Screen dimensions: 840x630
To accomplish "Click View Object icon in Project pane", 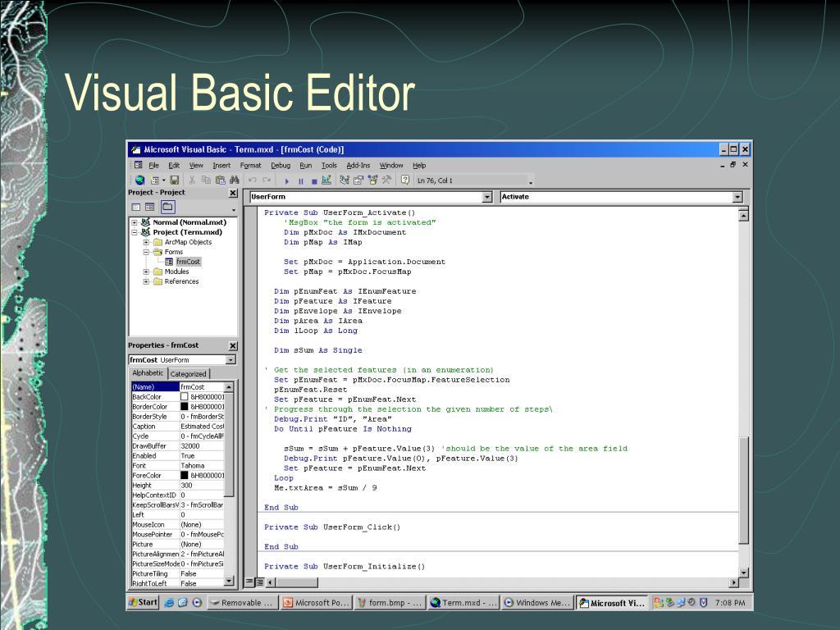I will [149, 207].
